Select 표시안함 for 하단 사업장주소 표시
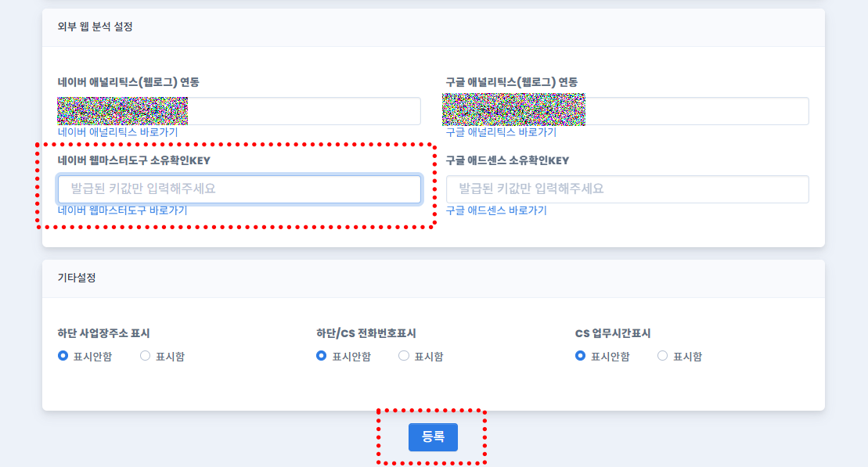The height and width of the screenshot is (467, 868). pos(63,356)
